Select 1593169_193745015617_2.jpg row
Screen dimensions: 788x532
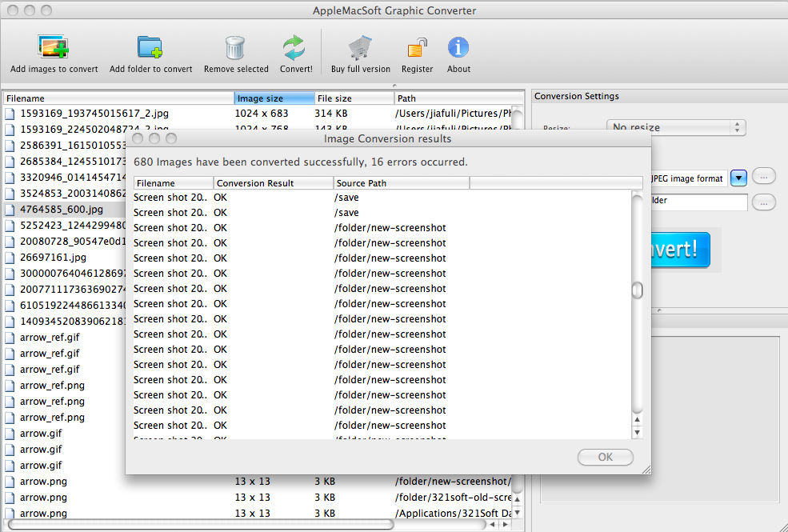pyautogui.click(x=258, y=114)
